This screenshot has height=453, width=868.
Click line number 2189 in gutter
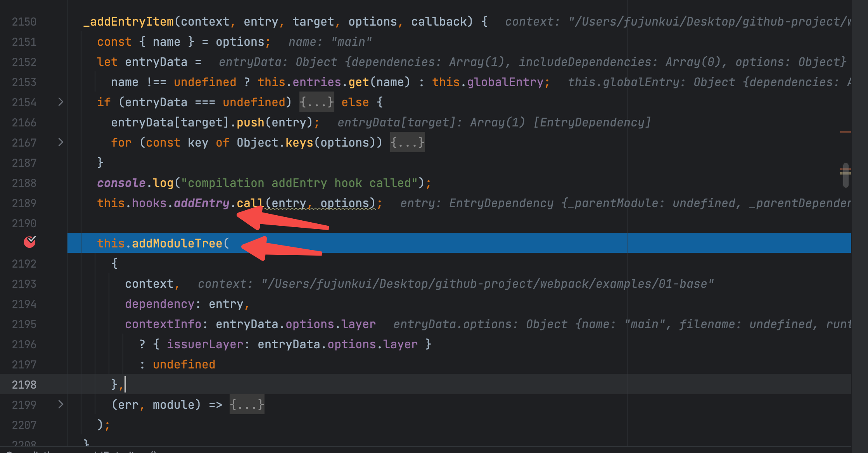click(24, 203)
